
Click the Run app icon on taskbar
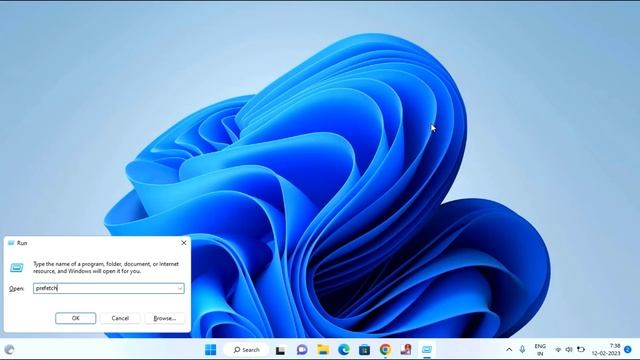tap(427, 349)
